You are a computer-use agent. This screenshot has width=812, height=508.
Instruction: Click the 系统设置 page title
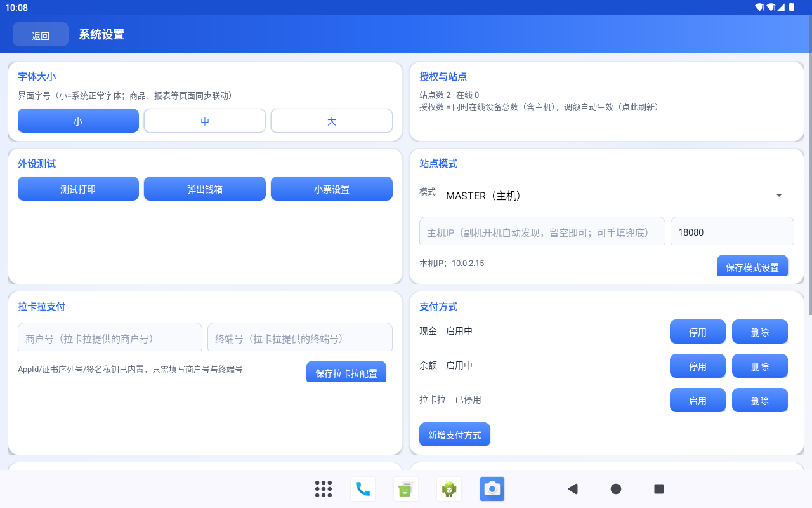tap(101, 34)
